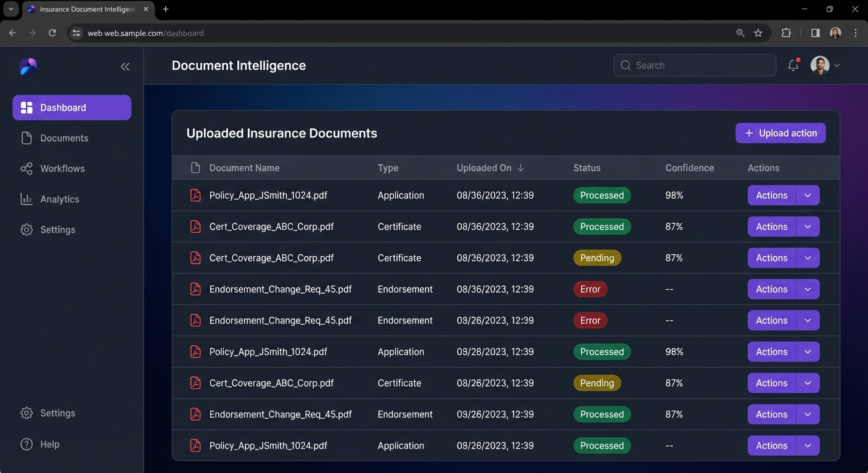Bookmark this page with star icon
The image size is (868, 473).
pyautogui.click(x=758, y=33)
